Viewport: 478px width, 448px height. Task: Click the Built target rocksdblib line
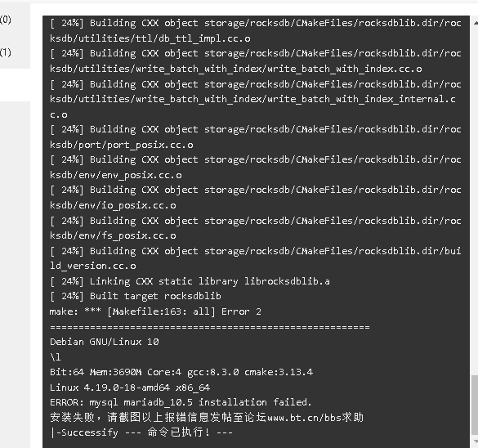point(136,296)
